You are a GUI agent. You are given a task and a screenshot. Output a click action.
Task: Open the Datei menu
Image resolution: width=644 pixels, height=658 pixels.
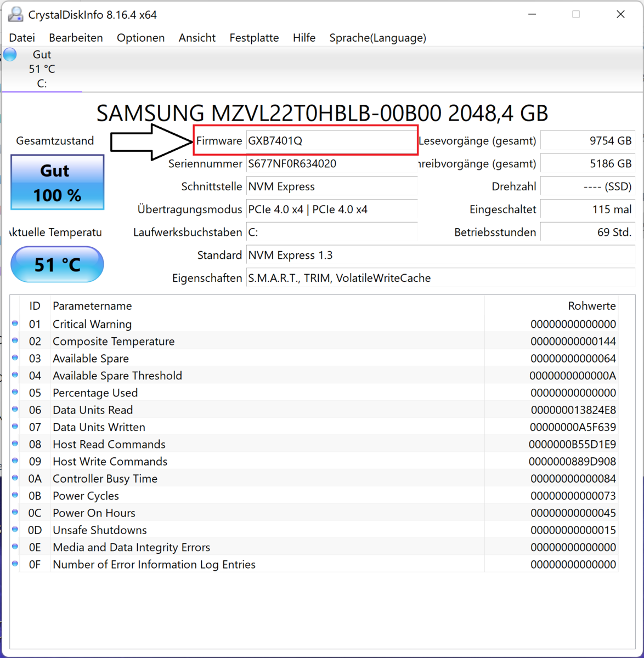point(22,38)
